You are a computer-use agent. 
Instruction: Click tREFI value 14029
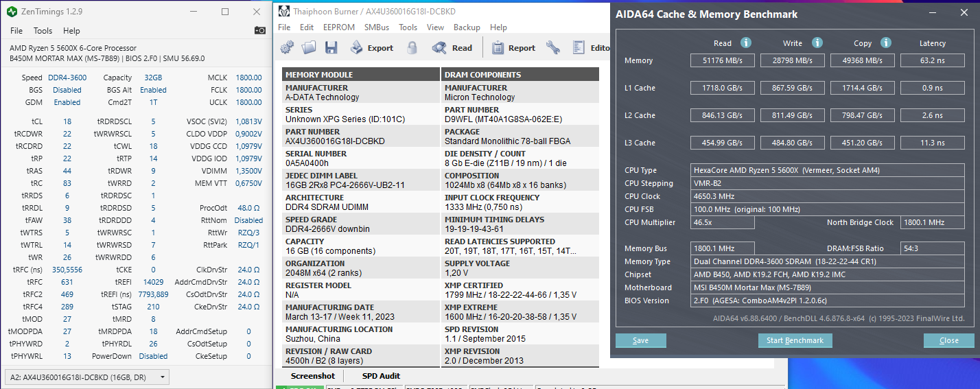(x=153, y=282)
